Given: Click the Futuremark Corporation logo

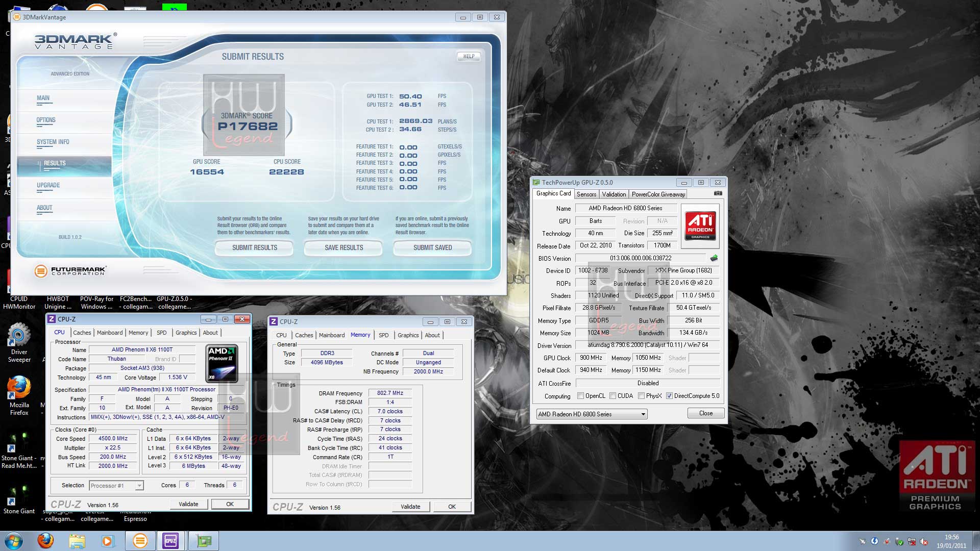Looking at the screenshot, I should coord(70,271).
